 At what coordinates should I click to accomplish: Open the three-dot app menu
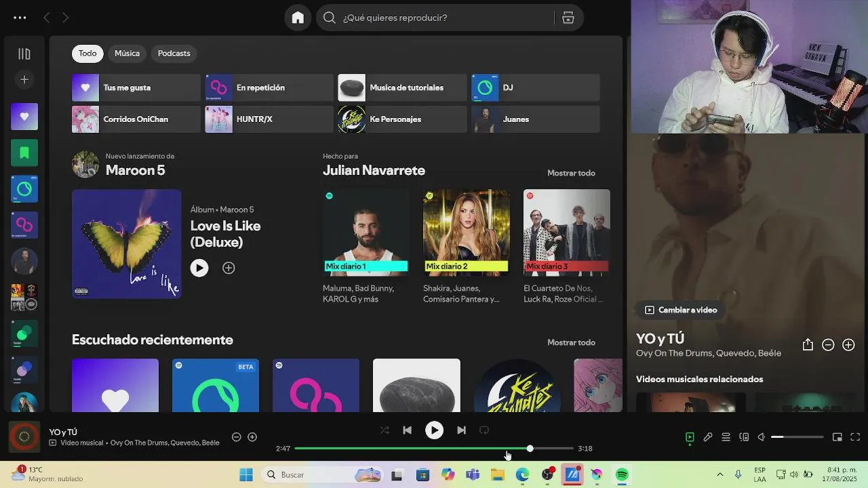(20, 18)
